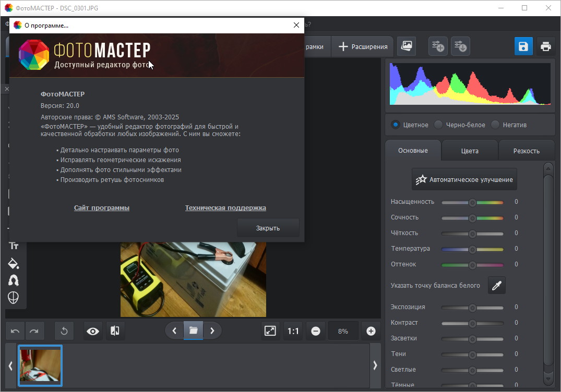Select the Цветное color mode
Viewport: 561px width, 392px height.
click(x=410, y=125)
